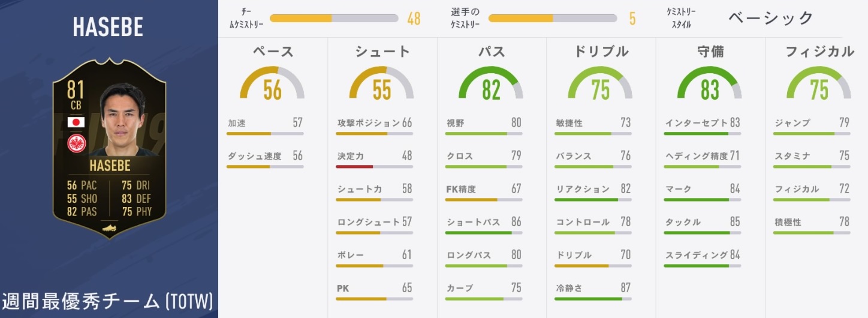Click the ドリブル gauge showing 75
This screenshot has height=318, width=868.
(600, 84)
